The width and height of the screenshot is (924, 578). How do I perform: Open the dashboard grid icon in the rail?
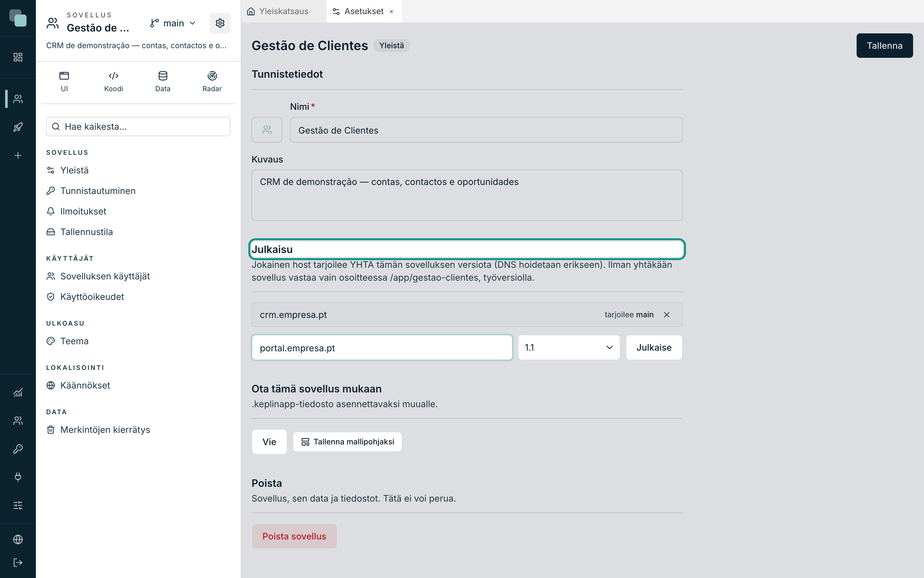pyautogui.click(x=18, y=57)
